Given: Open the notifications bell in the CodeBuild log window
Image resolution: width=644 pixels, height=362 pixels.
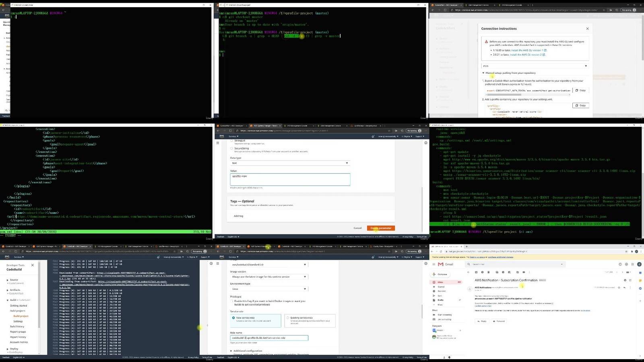Looking at the screenshot, I should click(158, 257).
